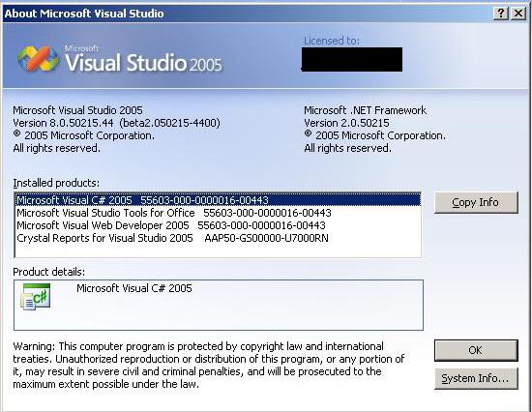Open System Info
532x412 pixels.
(x=476, y=378)
